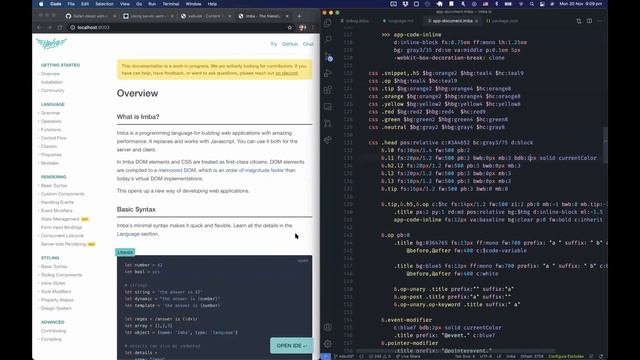Screen dimensions: 640x360
Task: Click remote indicator in VS Code status bar
Action: click(325, 356)
